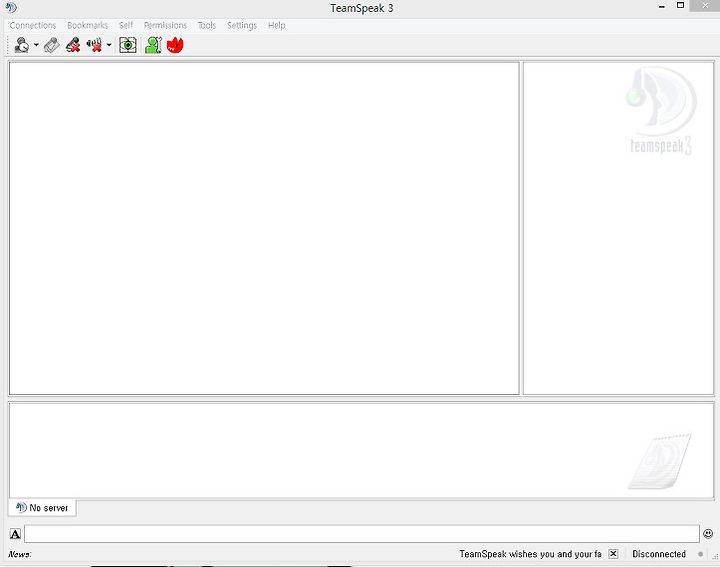Image resolution: width=720 pixels, height=567 pixels.
Task: Open the Tools menu
Action: point(207,25)
